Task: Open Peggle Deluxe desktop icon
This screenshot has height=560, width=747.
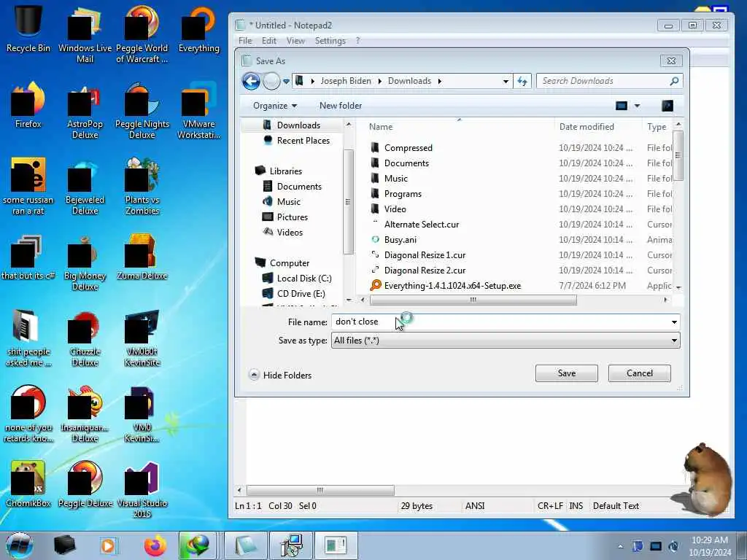Action: [x=85, y=484]
